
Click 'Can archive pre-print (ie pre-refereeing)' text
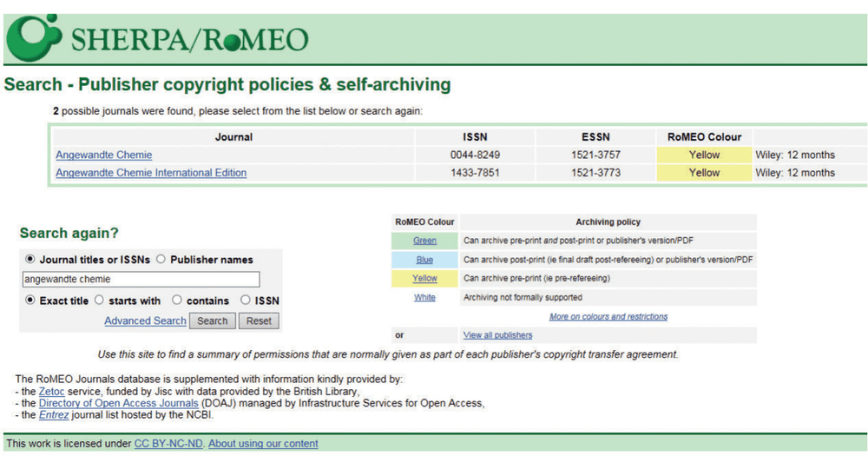(x=536, y=278)
